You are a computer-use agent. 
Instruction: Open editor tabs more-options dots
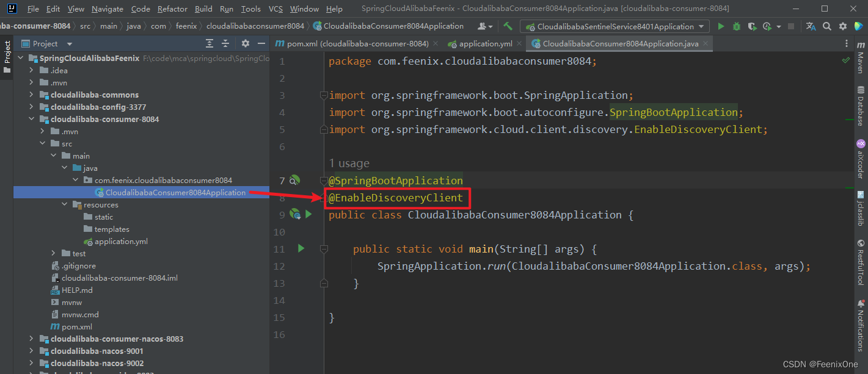(846, 43)
